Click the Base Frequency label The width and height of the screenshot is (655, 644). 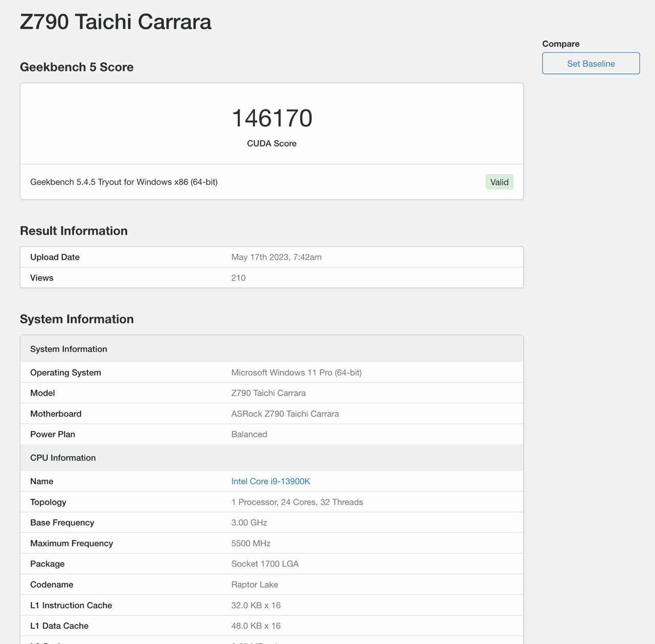[62, 523]
